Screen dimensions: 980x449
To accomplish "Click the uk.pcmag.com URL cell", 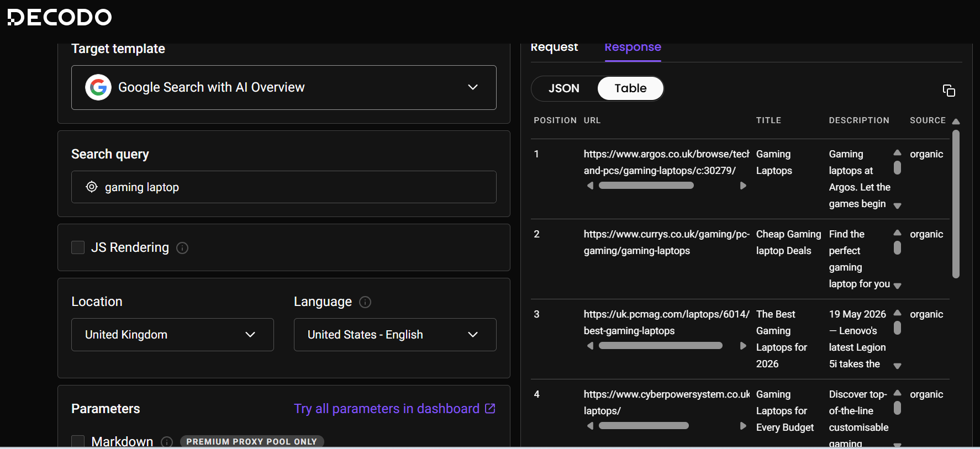I will [x=666, y=323].
